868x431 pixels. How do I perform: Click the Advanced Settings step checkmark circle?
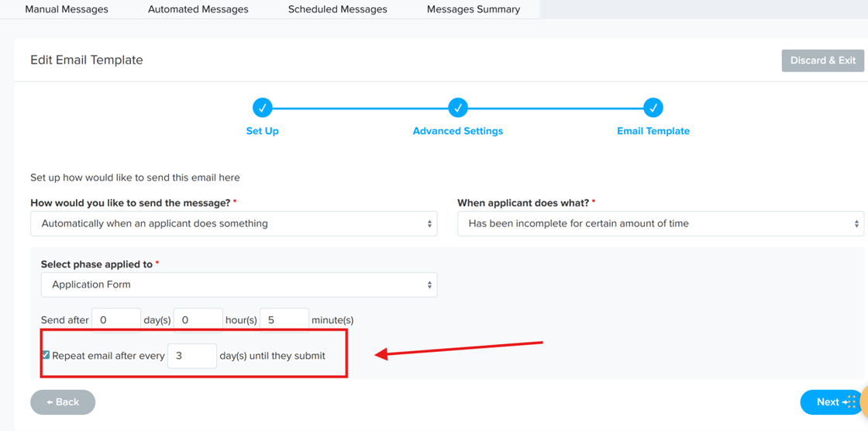point(458,108)
